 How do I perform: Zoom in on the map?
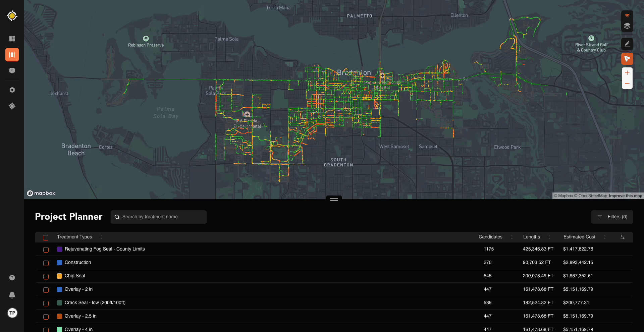[627, 73]
